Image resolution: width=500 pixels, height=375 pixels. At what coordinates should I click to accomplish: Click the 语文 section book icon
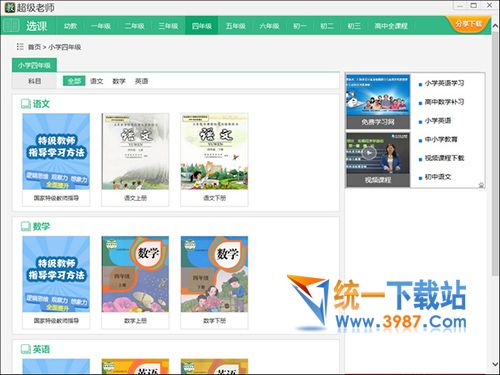point(26,104)
